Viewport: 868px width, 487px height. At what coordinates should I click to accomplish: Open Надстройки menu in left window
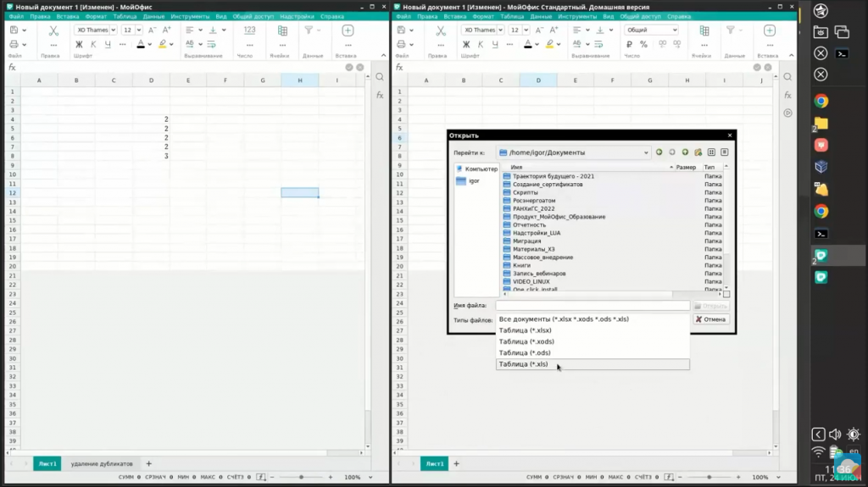(297, 17)
